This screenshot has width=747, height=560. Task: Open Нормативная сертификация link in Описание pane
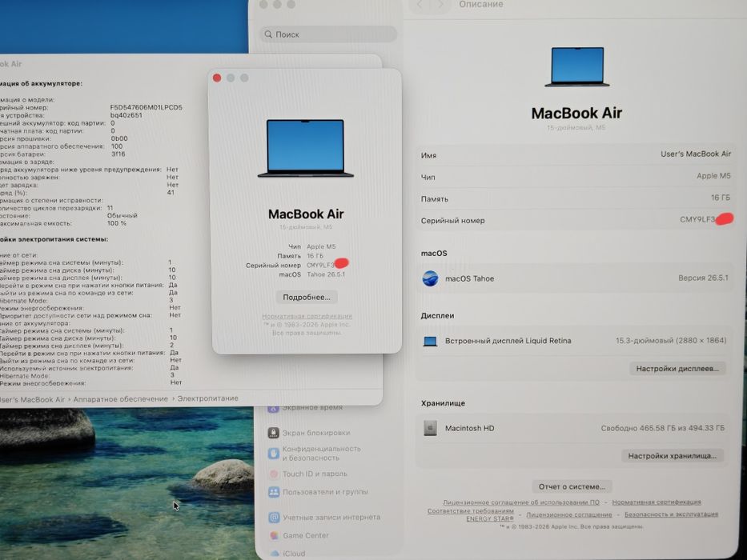657,502
